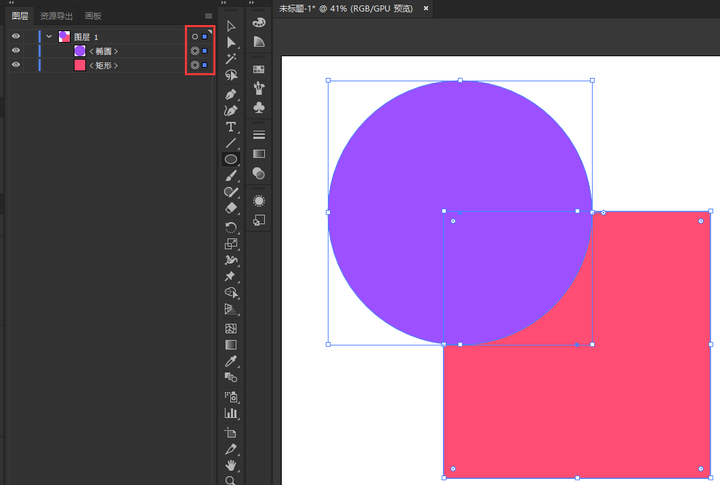The width and height of the screenshot is (720, 485).
Task: Open the Color panel palette icon
Action: coord(259,22)
